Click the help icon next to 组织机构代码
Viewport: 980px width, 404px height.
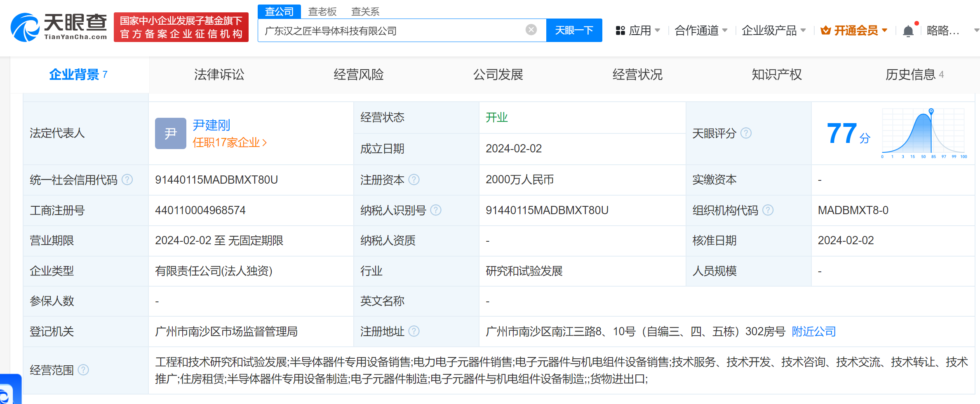point(768,210)
